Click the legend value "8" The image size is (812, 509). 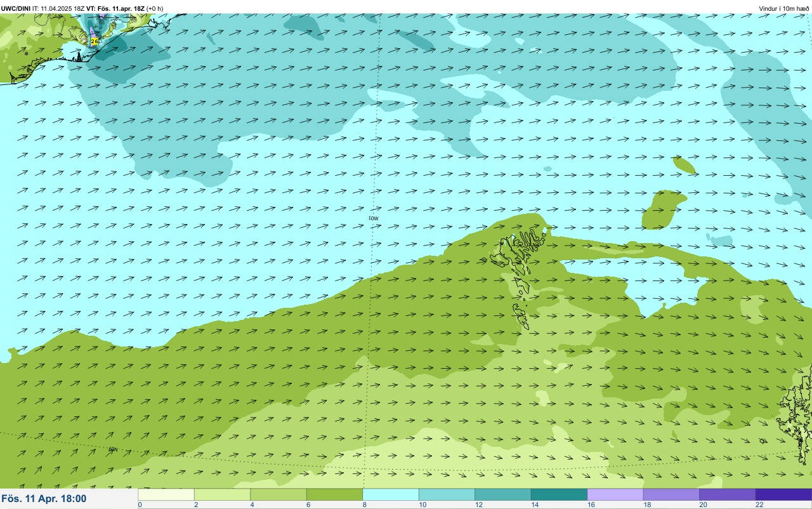364,505
